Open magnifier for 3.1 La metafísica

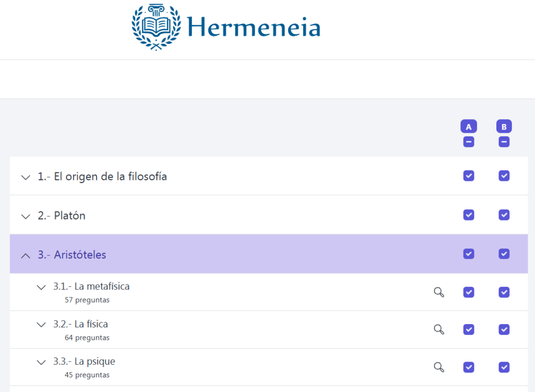[x=439, y=292]
